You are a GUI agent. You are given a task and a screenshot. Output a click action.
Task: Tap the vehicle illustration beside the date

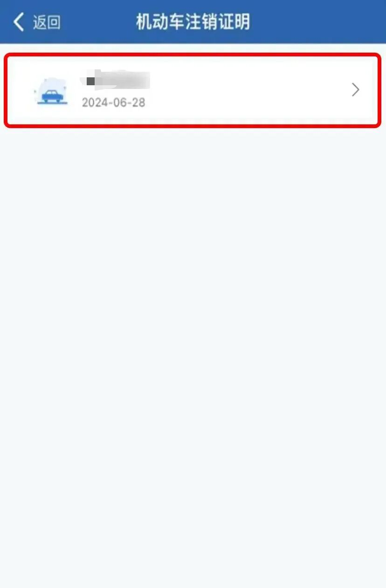[x=51, y=91]
